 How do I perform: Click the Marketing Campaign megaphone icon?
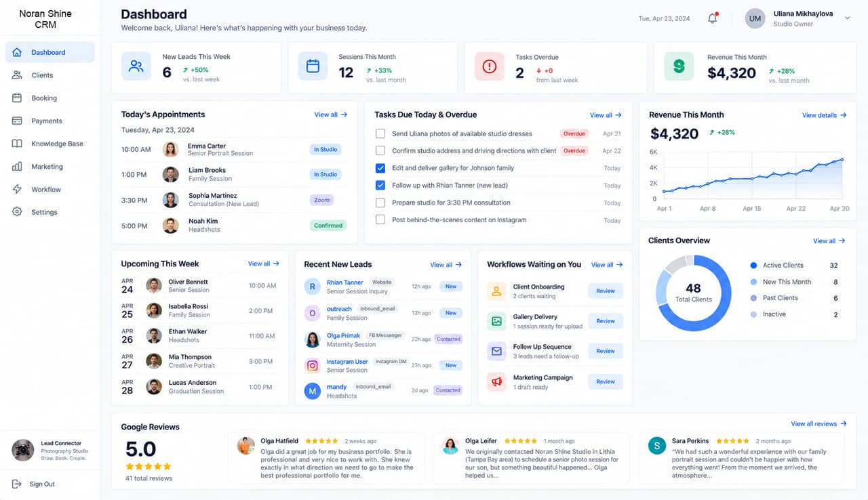tap(496, 381)
